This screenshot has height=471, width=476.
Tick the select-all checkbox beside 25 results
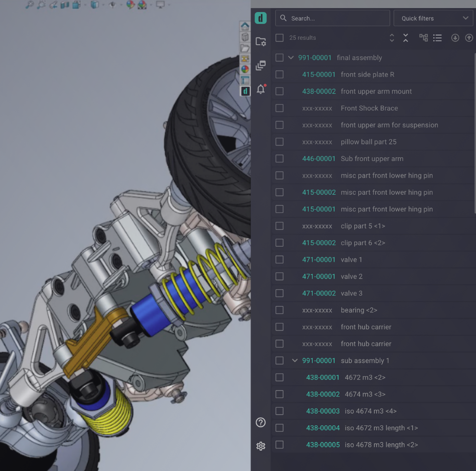[x=280, y=38]
